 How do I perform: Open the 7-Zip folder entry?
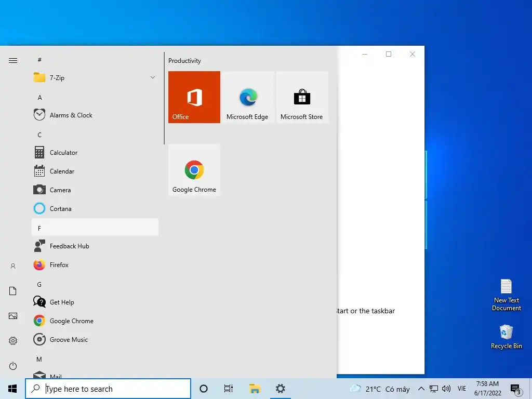point(95,78)
